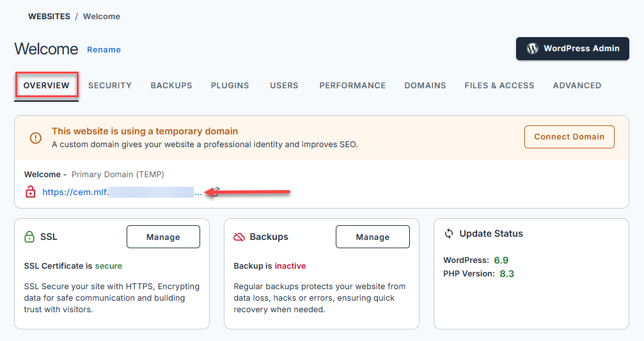Rename the Welcome website
This screenshot has height=341, width=644.
(x=104, y=50)
